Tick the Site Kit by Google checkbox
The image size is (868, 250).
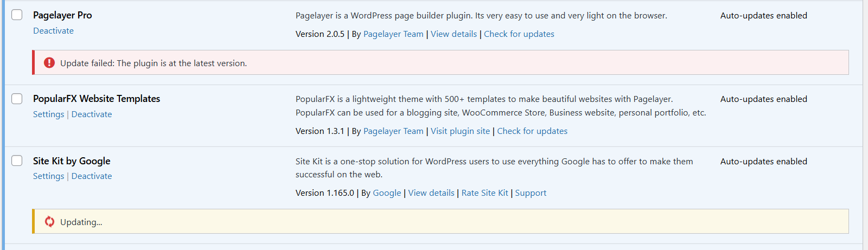coord(17,161)
